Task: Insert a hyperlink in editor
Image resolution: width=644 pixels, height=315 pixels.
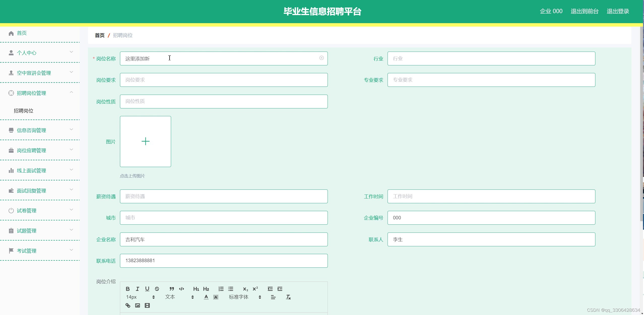Action: click(128, 305)
